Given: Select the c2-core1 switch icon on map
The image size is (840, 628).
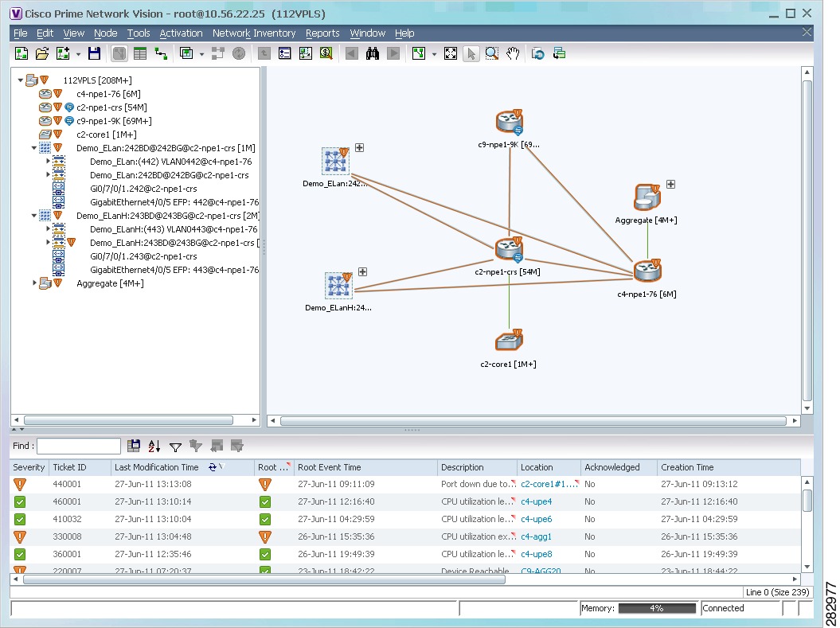Looking at the screenshot, I should (509, 340).
